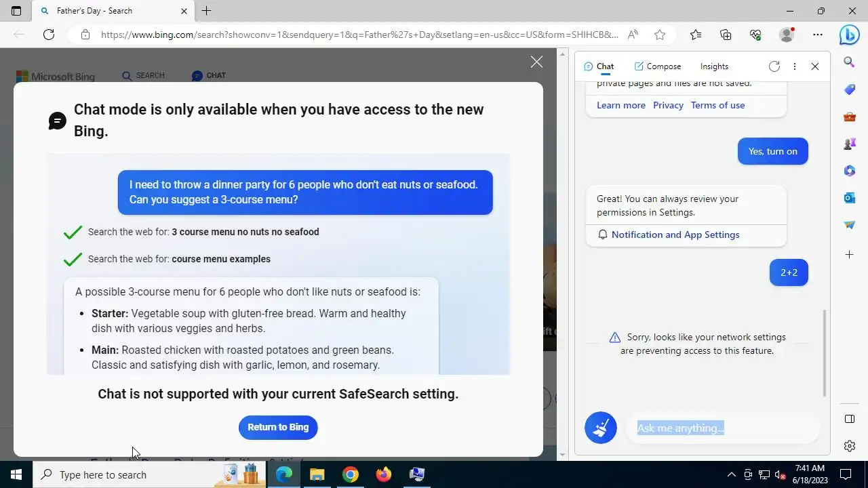Click the SafeSearch not supported message

coord(278,394)
